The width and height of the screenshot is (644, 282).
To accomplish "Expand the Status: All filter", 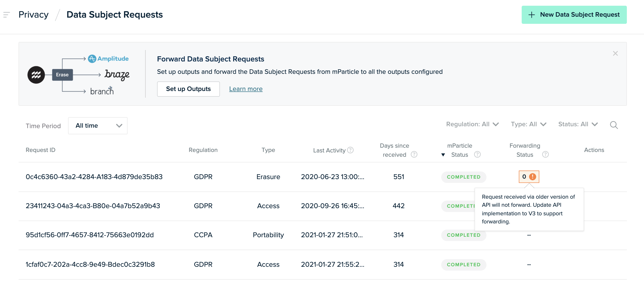I will click(578, 124).
